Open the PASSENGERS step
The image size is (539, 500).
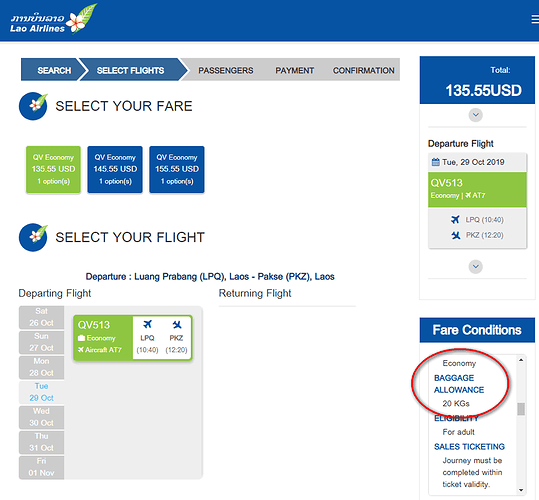tap(226, 70)
